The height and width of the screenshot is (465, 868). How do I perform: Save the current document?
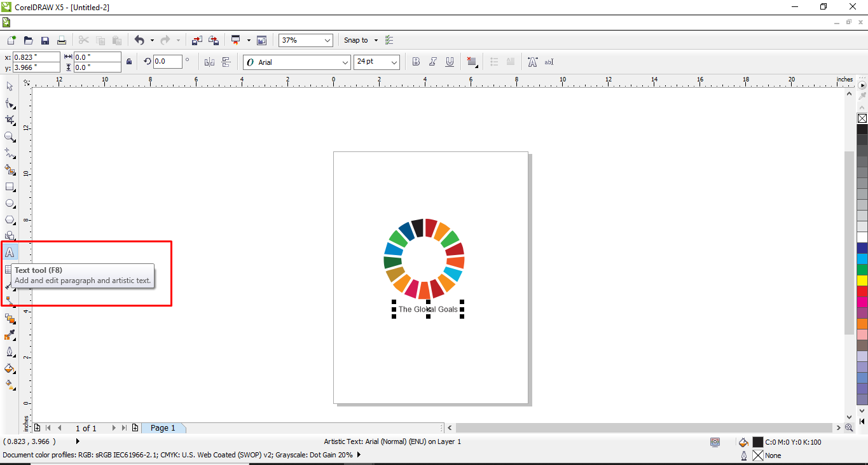point(45,40)
